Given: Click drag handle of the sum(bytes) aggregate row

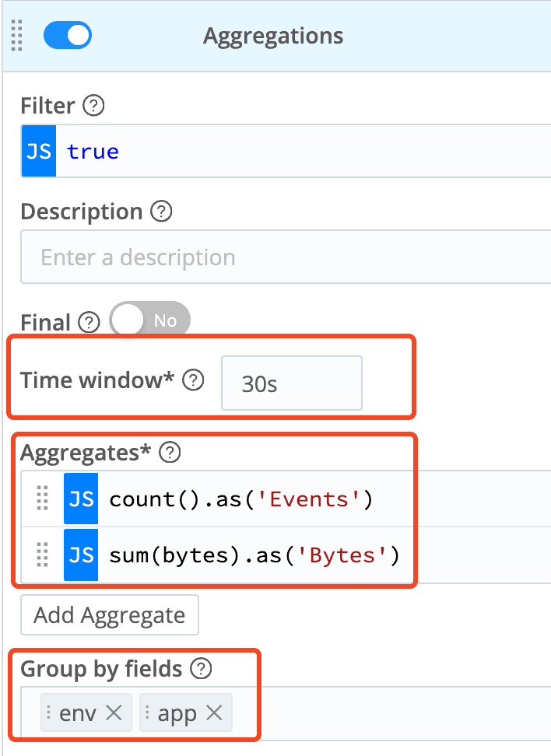Looking at the screenshot, I should point(43,555).
